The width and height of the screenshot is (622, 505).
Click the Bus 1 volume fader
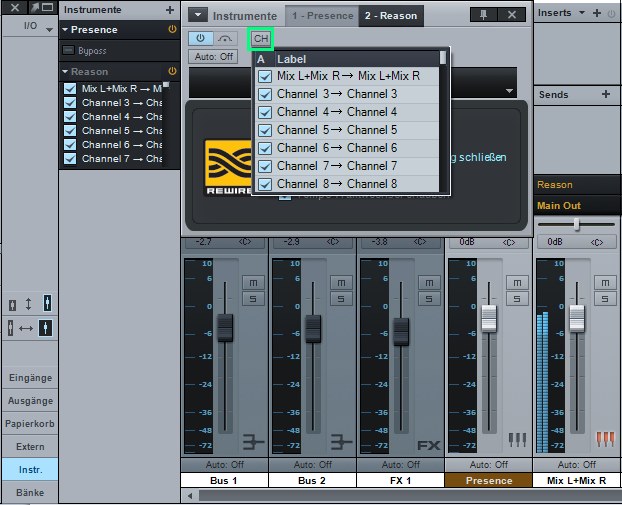(225, 328)
